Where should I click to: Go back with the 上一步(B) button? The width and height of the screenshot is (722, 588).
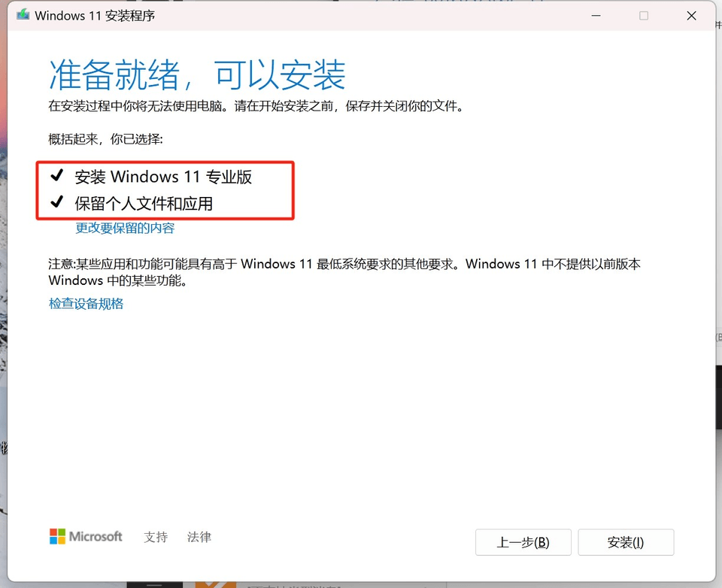(x=523, y=542)
